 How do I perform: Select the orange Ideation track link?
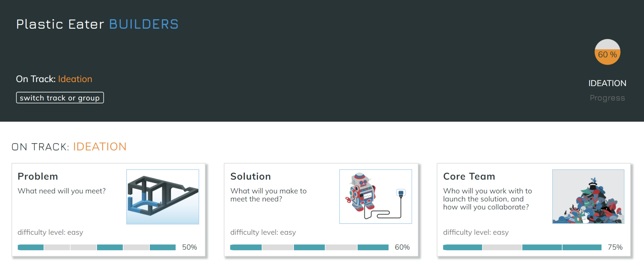(x=75, y=79)
